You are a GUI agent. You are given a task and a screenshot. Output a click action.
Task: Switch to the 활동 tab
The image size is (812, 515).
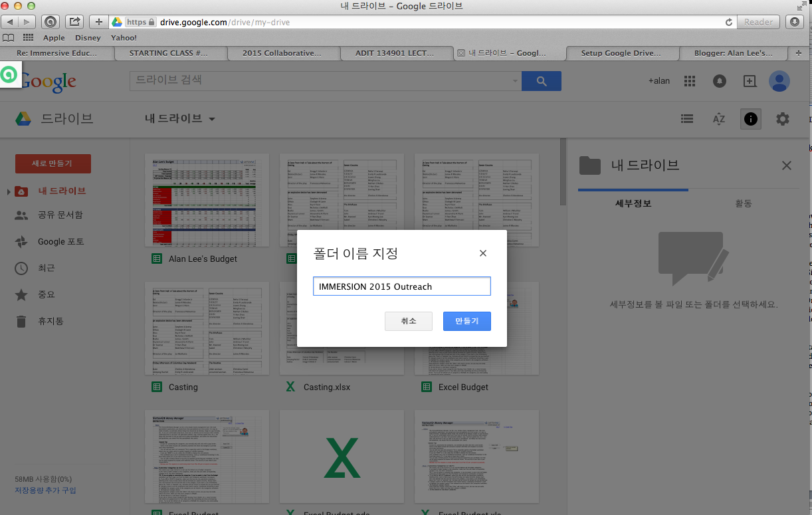[x=744, y=203]
